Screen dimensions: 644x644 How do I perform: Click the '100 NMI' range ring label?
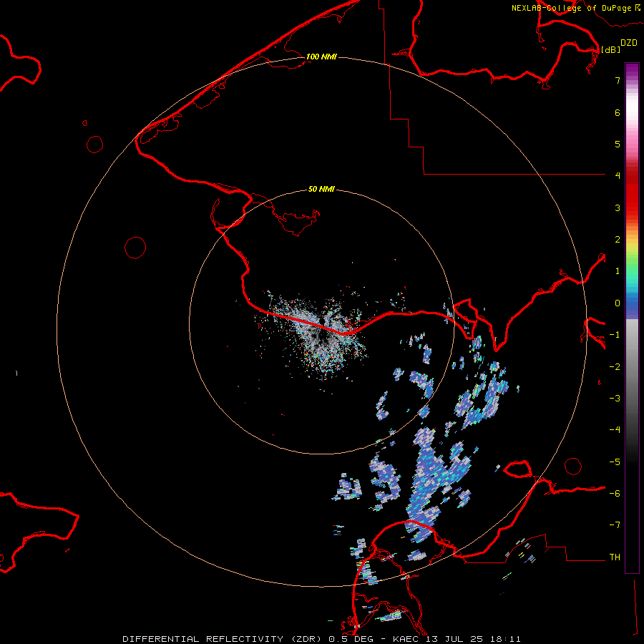coord(321,57)
